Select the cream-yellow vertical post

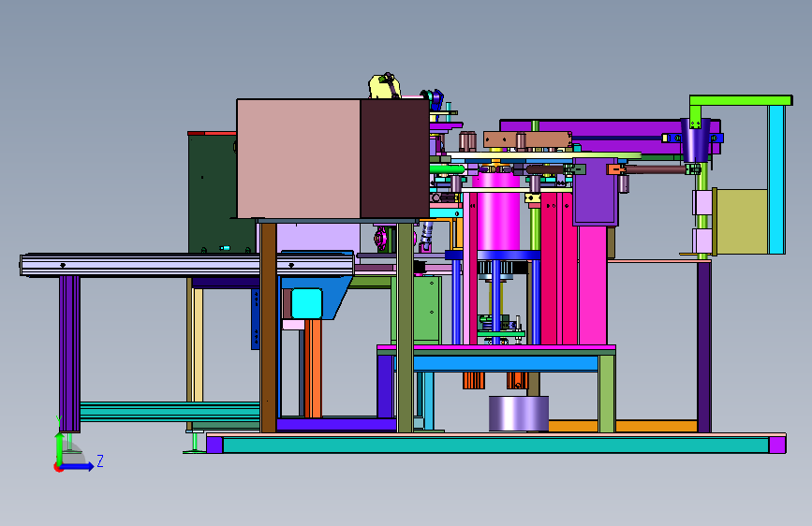(198, 344)
